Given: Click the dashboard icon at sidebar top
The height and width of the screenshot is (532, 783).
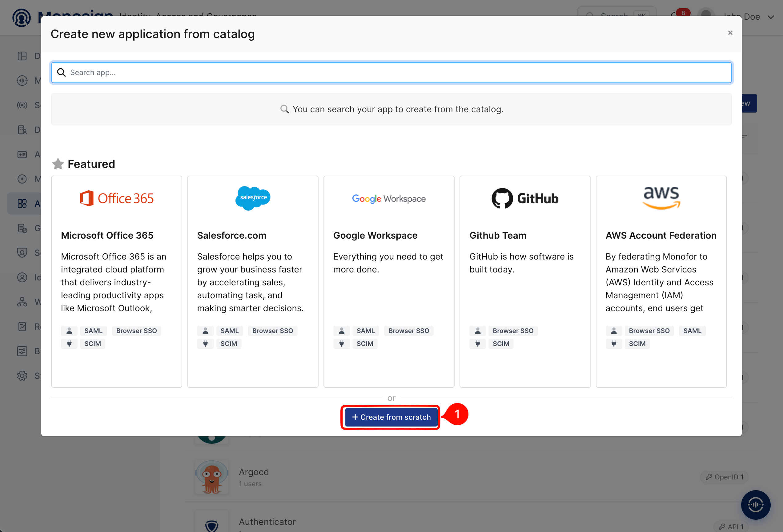Looking at the screenshot, I should click(22, 56).
